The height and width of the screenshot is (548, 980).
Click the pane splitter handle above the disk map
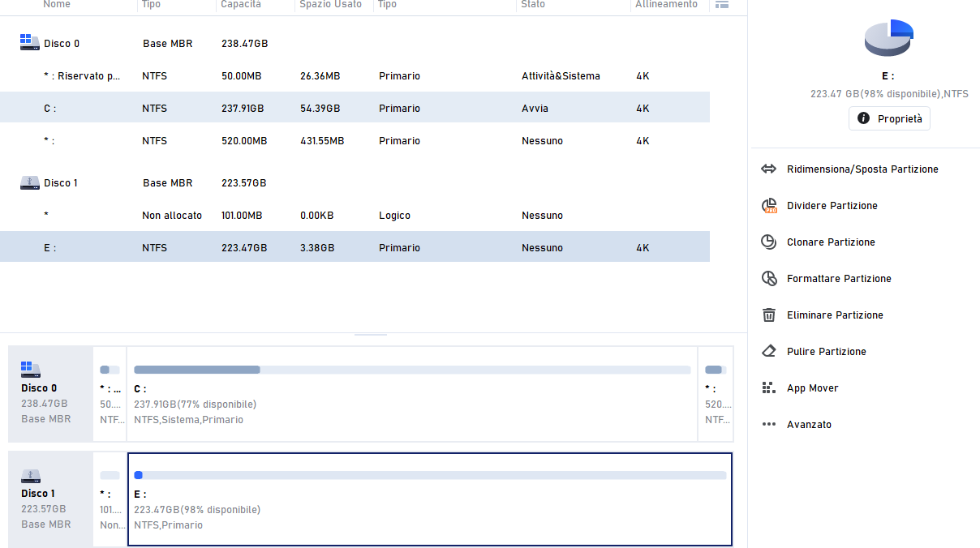(371, 334)
